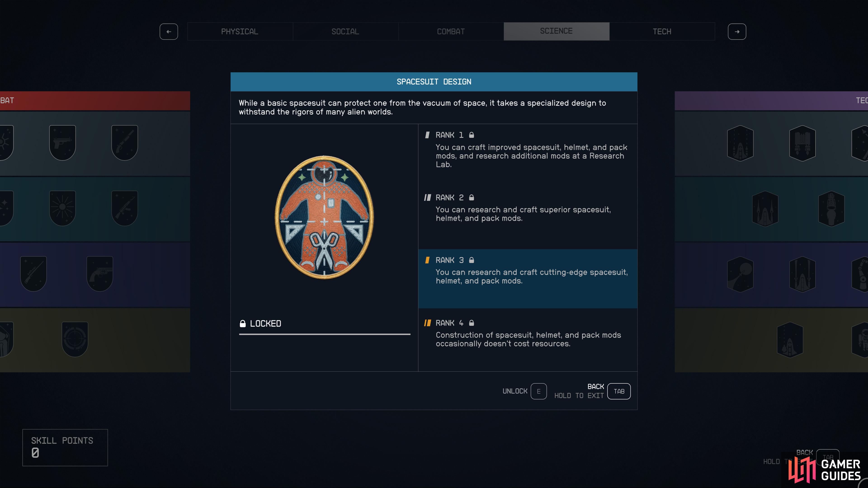Click background BACK label at bottom right

coord(805,453)
